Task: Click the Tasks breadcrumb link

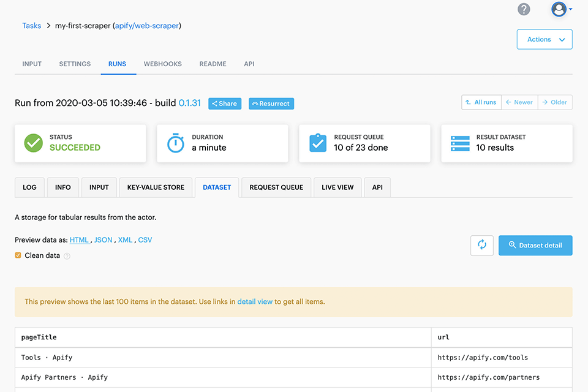Action: 31,26
